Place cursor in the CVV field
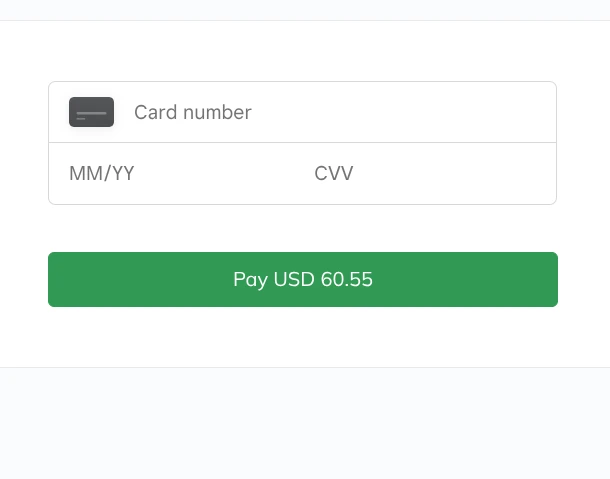The width and height of the screenshot is (610, 479). point(420,174)
